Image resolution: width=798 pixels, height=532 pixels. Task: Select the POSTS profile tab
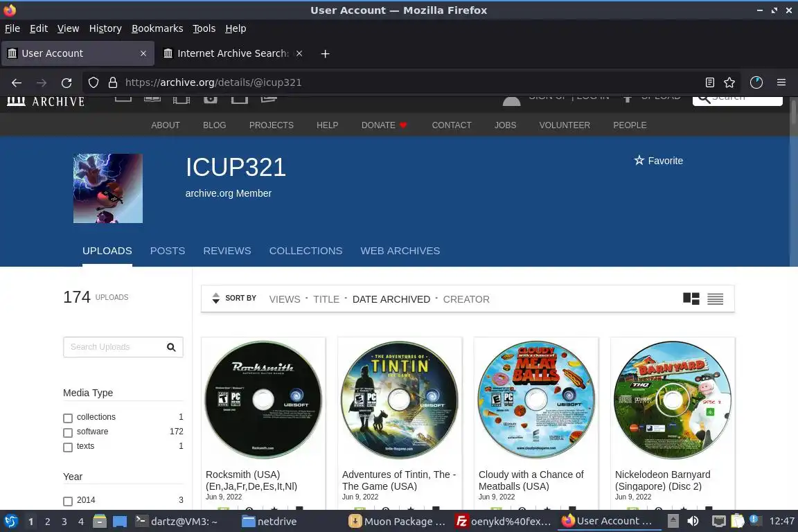tap(168, 251)
